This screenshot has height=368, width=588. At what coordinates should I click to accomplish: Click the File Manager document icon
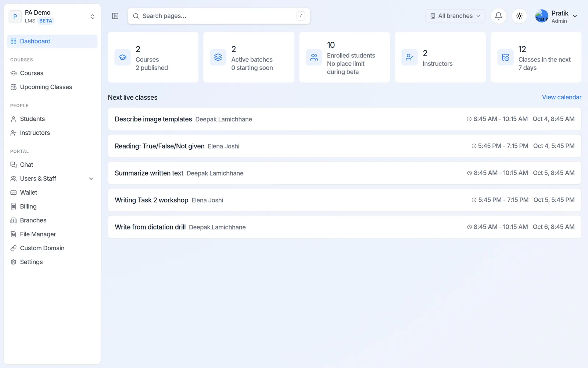tap(14, 234)
